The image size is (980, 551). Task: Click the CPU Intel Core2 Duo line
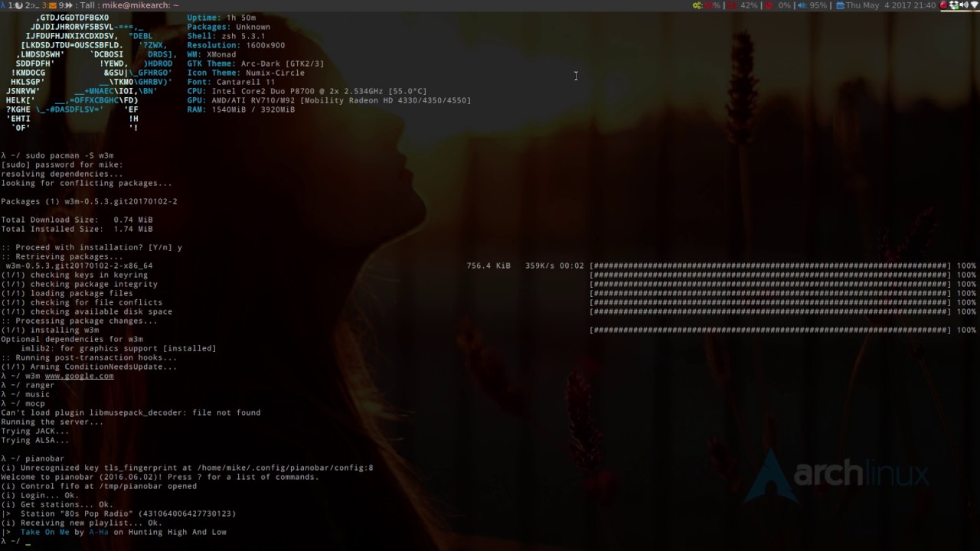pos(307,91)
